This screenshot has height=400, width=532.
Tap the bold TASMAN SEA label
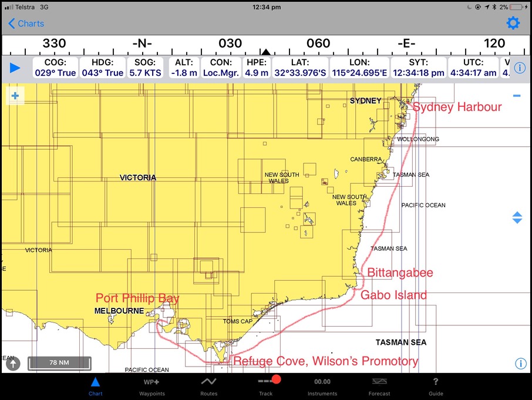pyautogui.click(x=401, y=342)
